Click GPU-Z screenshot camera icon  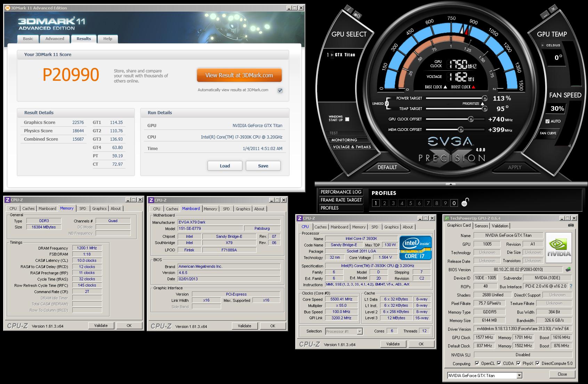click(571, 226)
